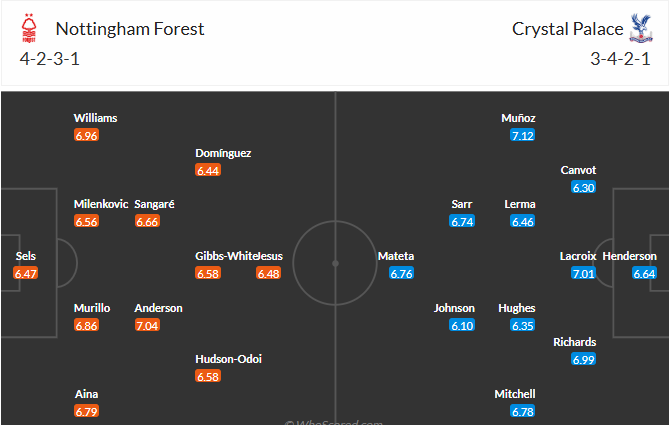Select Sarr's 6.74 rating badge
This screenshot has height=425, width=669.
pos(461,221)
